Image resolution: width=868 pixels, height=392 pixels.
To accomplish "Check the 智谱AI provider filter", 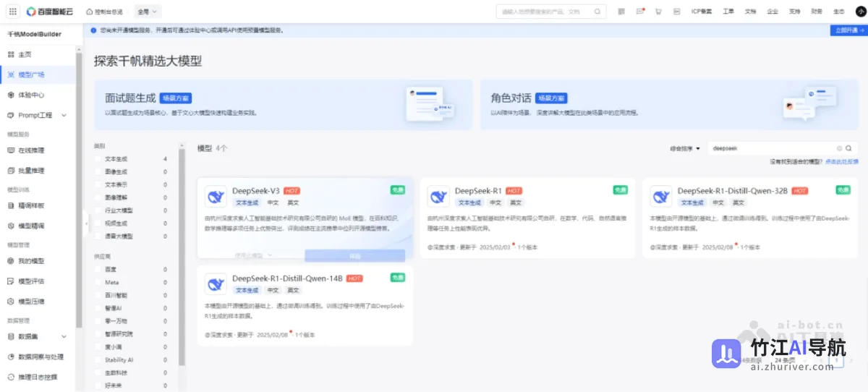I will (98, 308).
